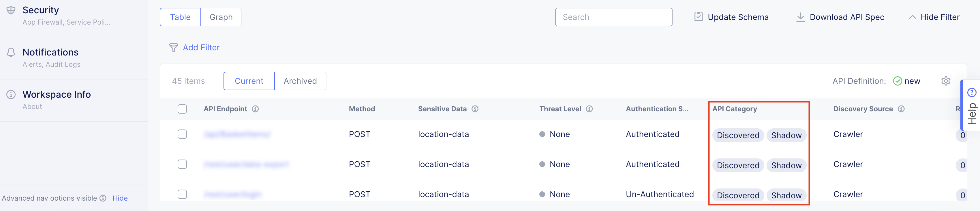
Task: Click Download API Spec button
Action: 840,17
